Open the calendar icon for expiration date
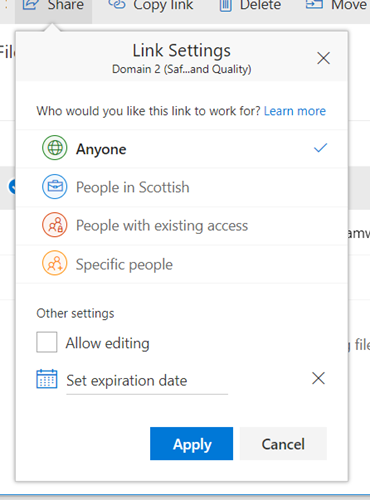The image size is (370, 500). 47,379
